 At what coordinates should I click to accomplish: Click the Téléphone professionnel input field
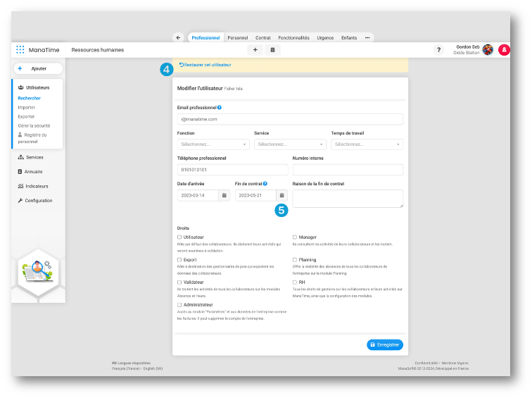click(x=233, y=170)
